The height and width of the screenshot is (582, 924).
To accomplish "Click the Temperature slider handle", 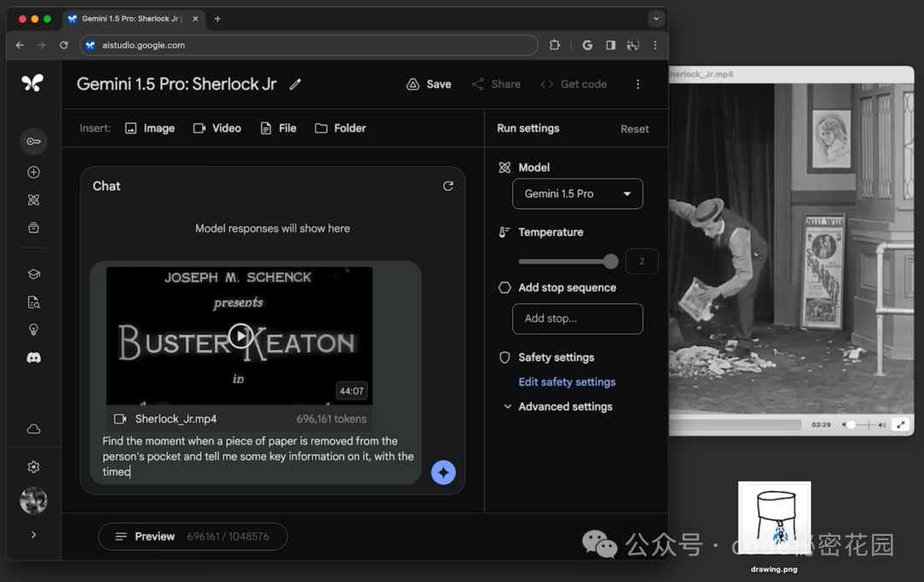I will [x=611, y=261].
